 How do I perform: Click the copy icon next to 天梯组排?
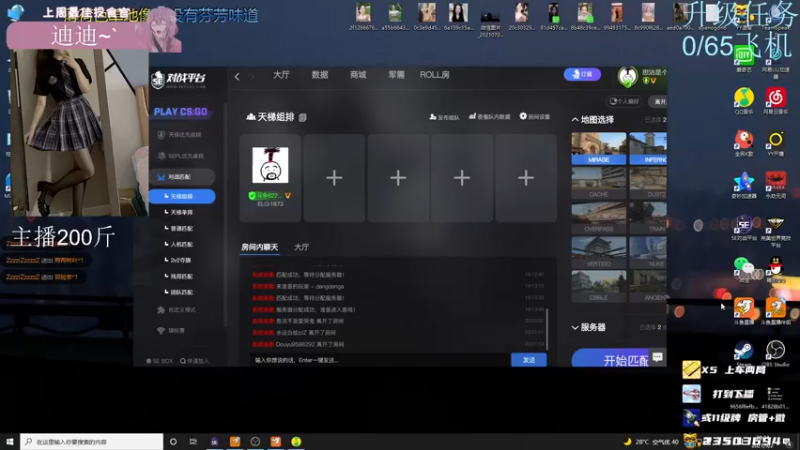303,117
